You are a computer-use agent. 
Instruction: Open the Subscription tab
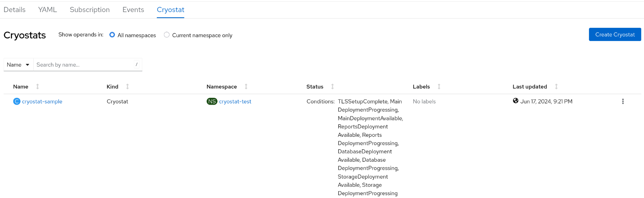(x=90, y=10)
